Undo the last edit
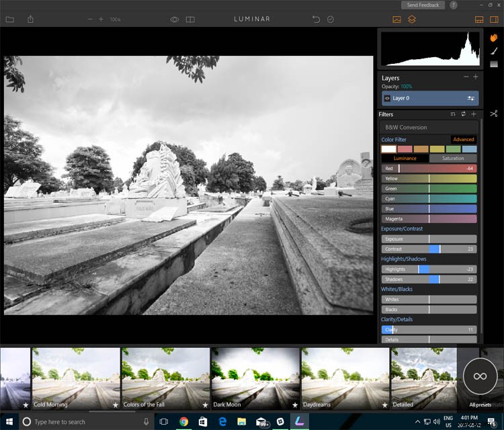 click(x=316, y=19)
